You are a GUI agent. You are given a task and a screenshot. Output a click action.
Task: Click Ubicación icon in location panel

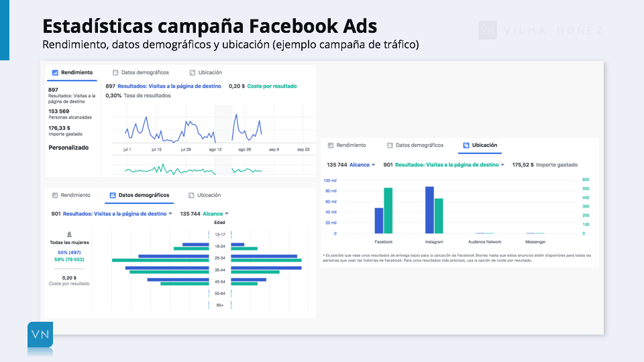(x=466, y=145)
